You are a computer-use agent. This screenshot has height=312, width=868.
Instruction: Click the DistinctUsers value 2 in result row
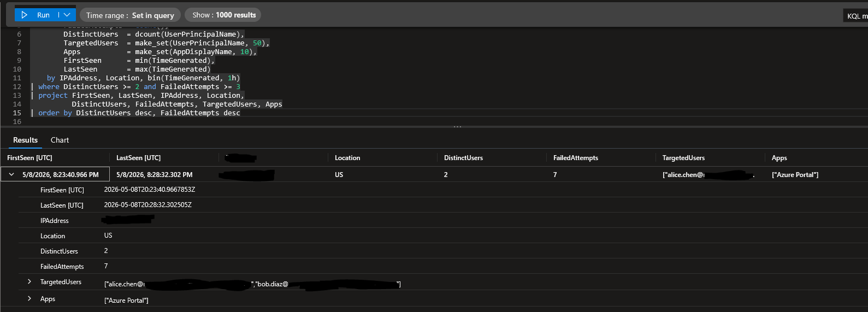[x=446, y=175]
